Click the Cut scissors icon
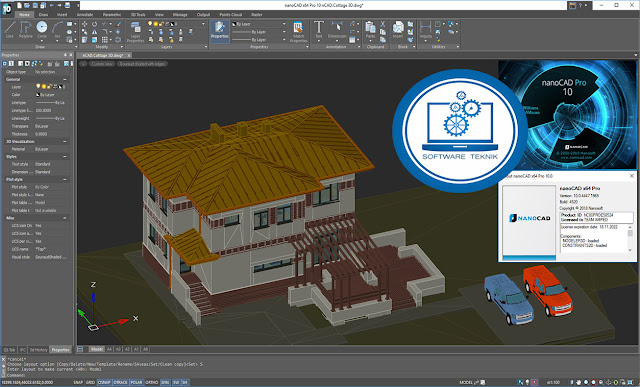The image size is (640, 387). pyautogui.click(x=382, y=24)
